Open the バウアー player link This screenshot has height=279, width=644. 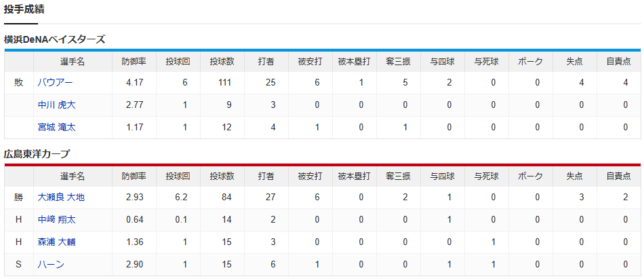tap(55, 83)
